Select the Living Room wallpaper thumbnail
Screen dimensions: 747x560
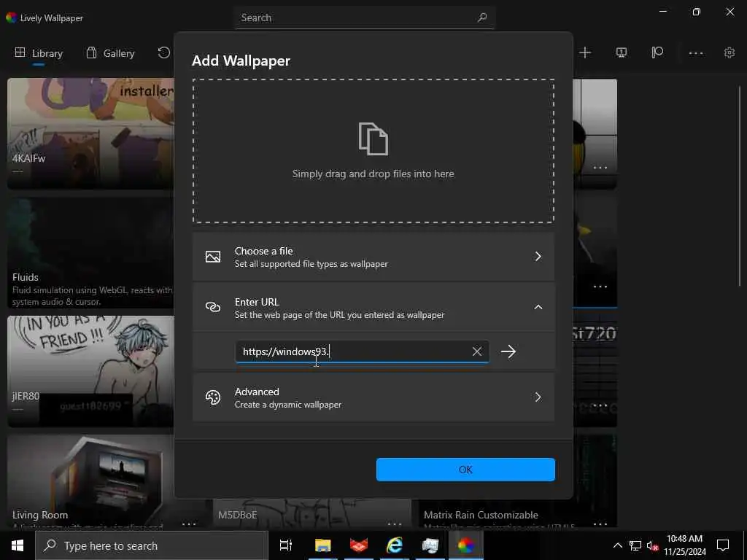[x=90, y=481]
